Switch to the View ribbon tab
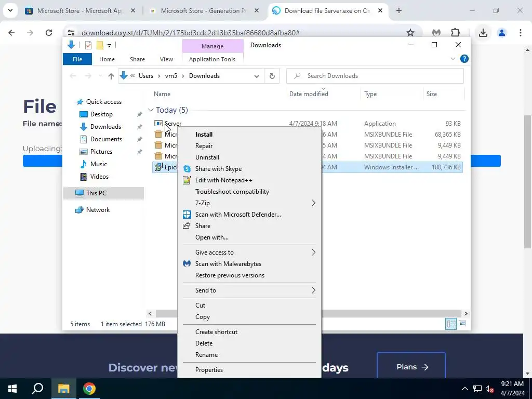 click(166, 59)
